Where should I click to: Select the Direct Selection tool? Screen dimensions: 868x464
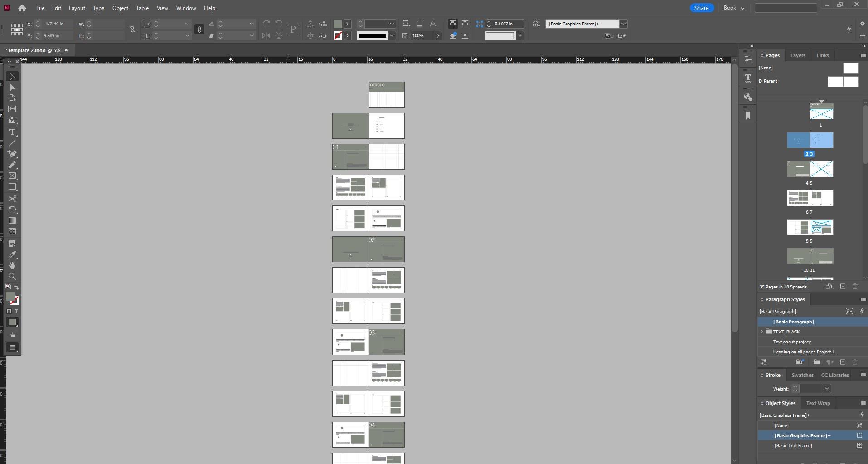12,88
